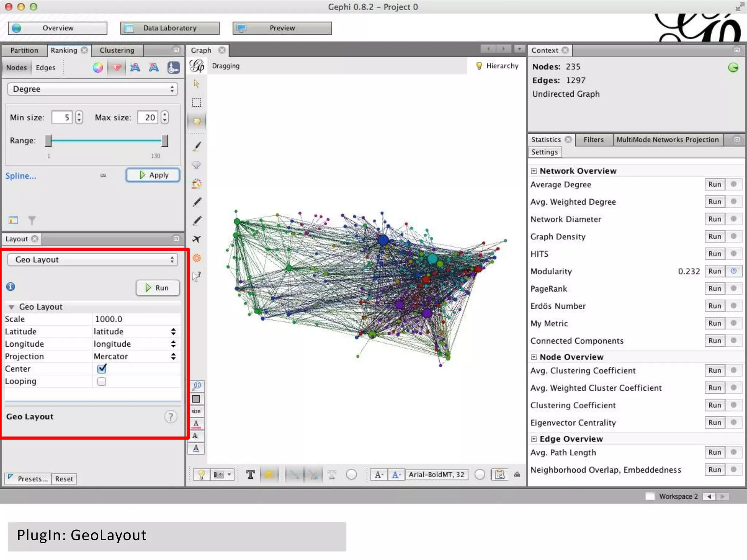
Task: Click the right Range slider handle
Action: pos(165,141)
